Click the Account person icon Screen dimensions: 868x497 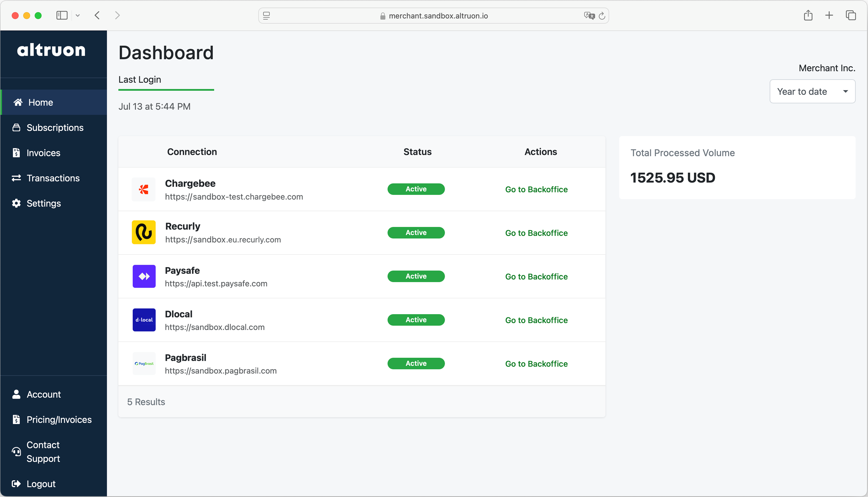[16, 394]
